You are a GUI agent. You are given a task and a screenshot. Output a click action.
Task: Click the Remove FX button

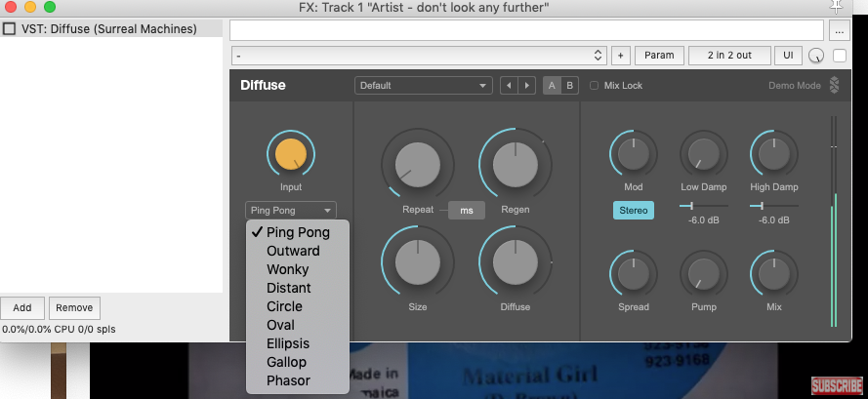pyautogui.click(x=74, y=308)
